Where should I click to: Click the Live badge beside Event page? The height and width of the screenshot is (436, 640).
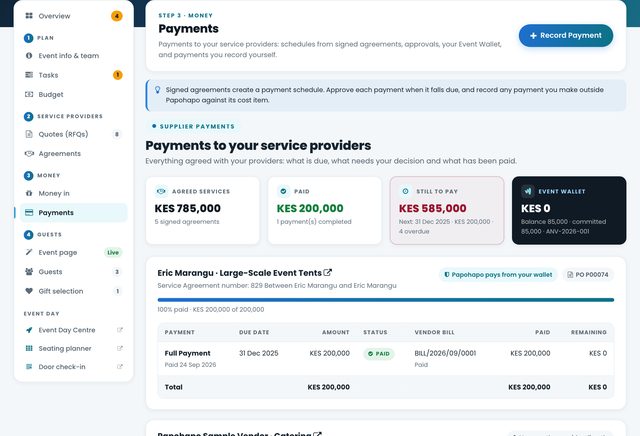113,252
